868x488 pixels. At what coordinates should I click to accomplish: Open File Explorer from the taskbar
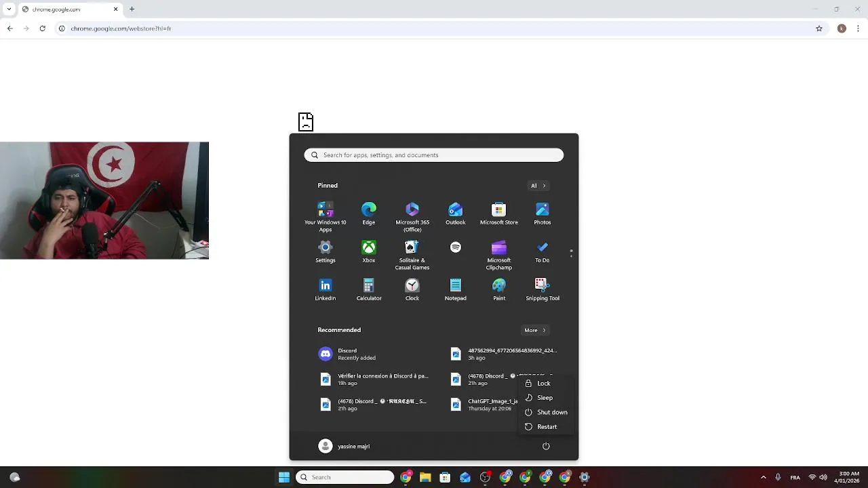(x=425, y=477)
